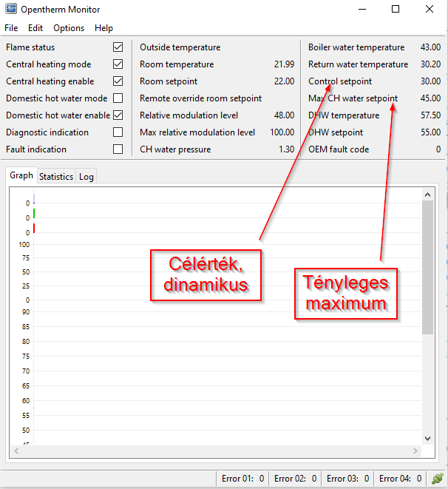The height and width of the screenshot is (489, 448).
Task: Open the Edit menu
Action: click(x=35, y=28)
